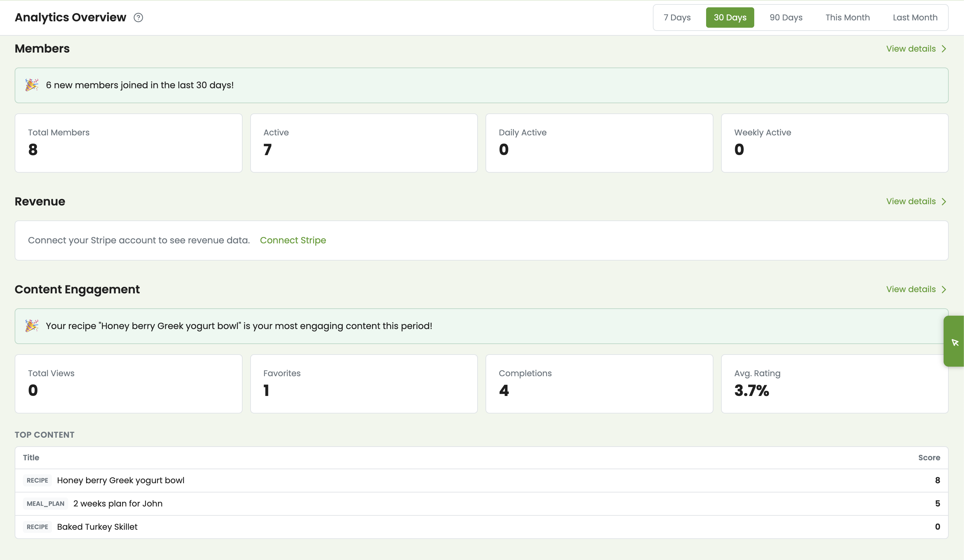Click the RECIPE tag on Baked Turkey Skillet
The height and width of the screenshot is (560, 964).
point(38,527)
